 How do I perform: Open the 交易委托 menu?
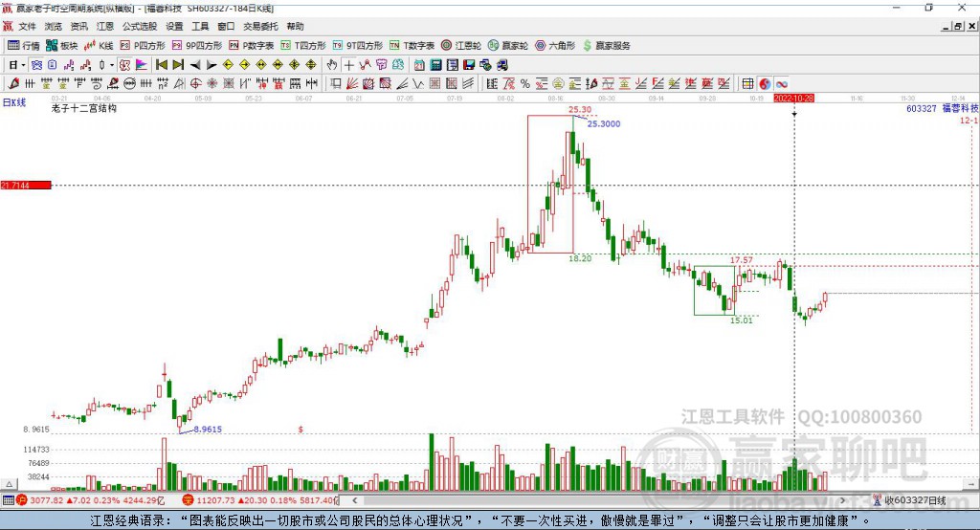260,26
